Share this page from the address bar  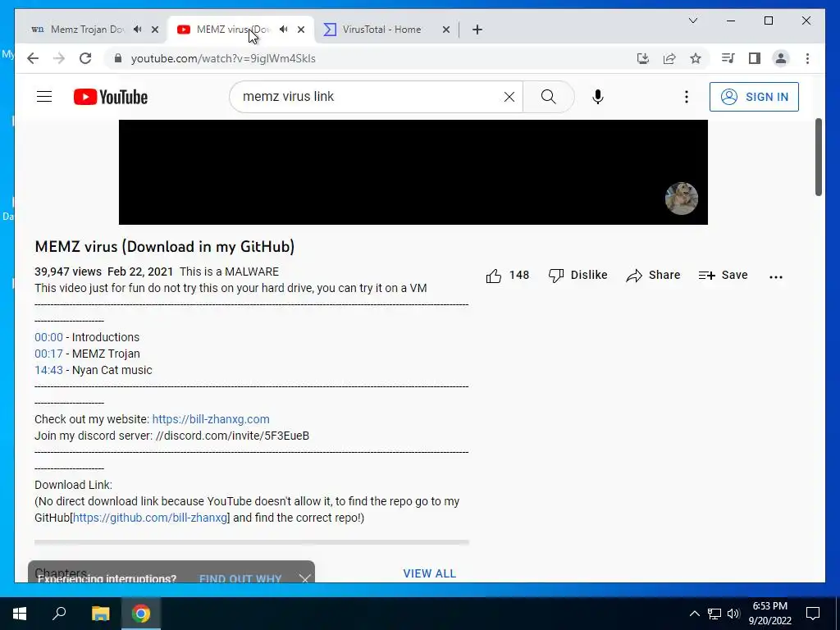[669, 58]
